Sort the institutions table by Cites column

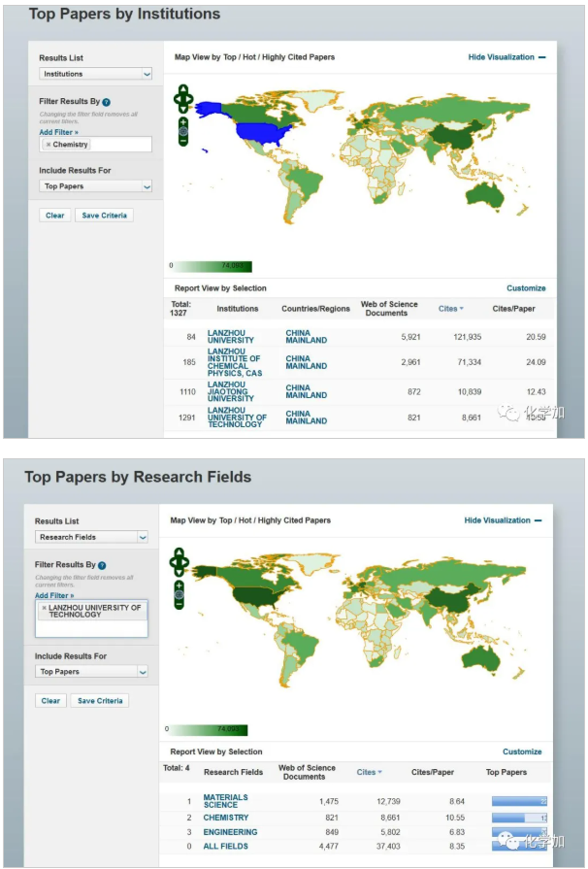pos(450,309)
